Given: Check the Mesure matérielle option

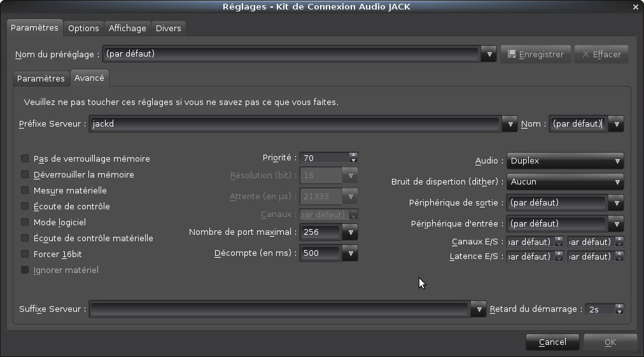Looking at the screenshot, I should (x=25, y=191).
